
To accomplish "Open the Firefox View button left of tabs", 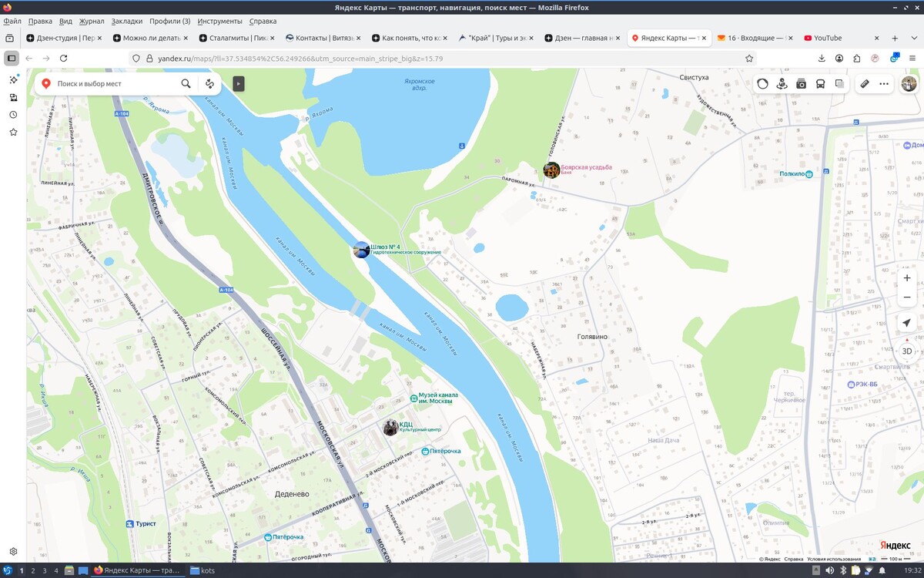I will [9, 38].
